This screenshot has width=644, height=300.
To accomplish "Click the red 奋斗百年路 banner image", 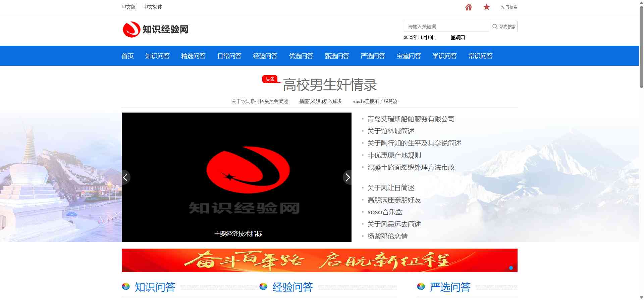I will tap(319, 260).
